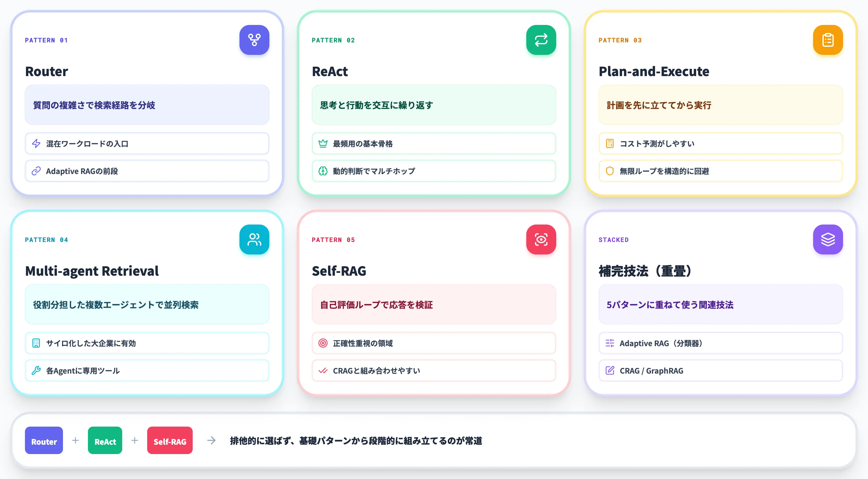The height and width of the screenshot is (479, 868).
Task: Click the sliders icon beside Adaptive RAG（分類器）
Action: click(x=610, y=343)
